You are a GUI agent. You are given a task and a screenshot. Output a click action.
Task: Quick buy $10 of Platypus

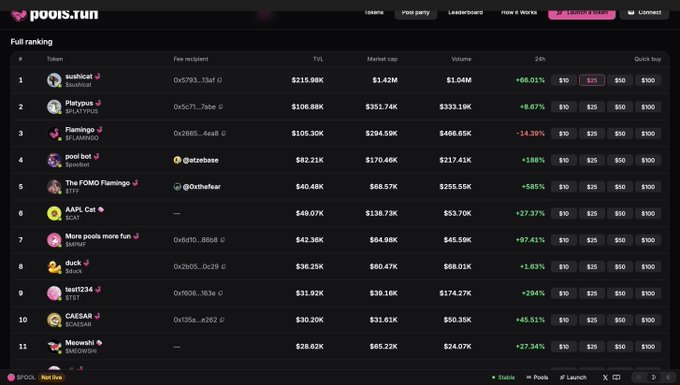(x=564, y=107)
